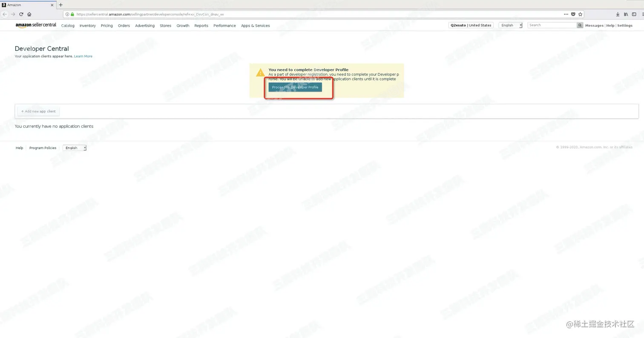The height and width of the screenshot is (338, 644).
Task: Open the Stores menu
Action: tap(165, 26)
